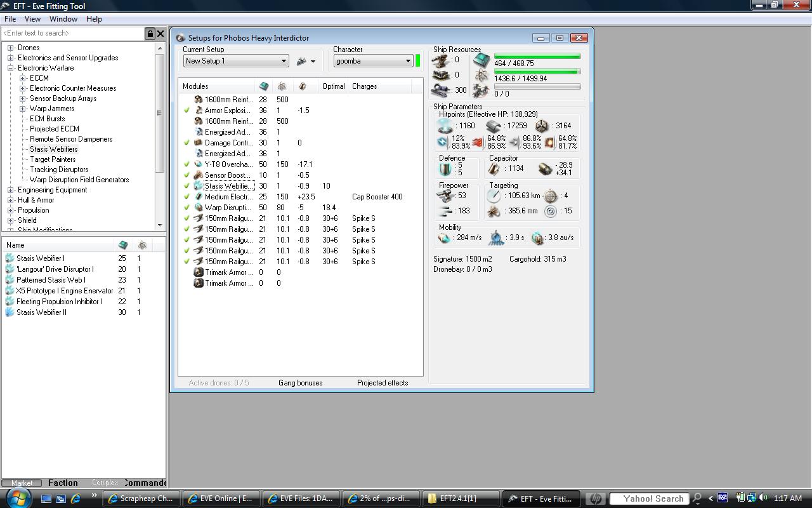
Task: Click the module search text field
Action: [x=73, y=34]
